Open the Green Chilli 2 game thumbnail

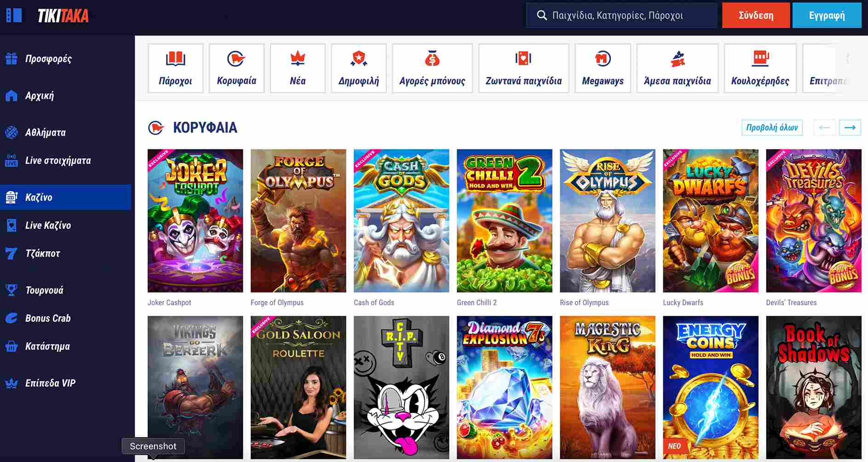coord(504,220)
